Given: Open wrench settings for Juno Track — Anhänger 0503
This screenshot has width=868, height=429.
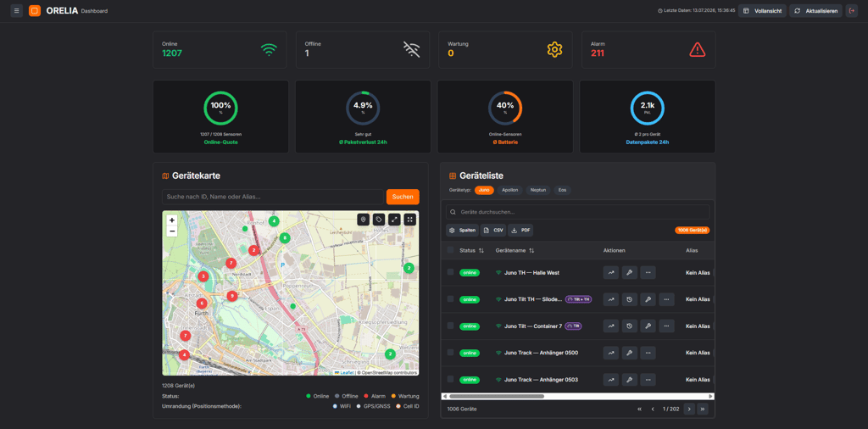Looking at the screenshot, I should coord(630,380).
